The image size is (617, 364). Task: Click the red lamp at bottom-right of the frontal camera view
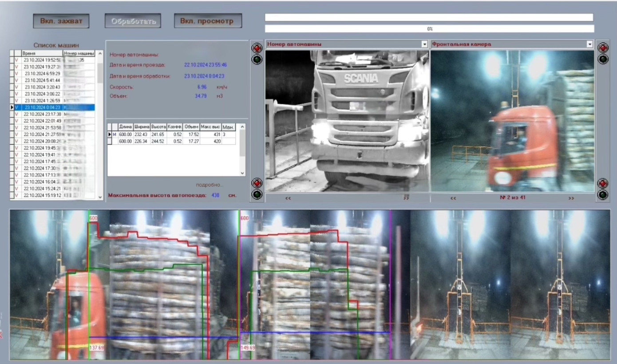(x=602, y=183)
